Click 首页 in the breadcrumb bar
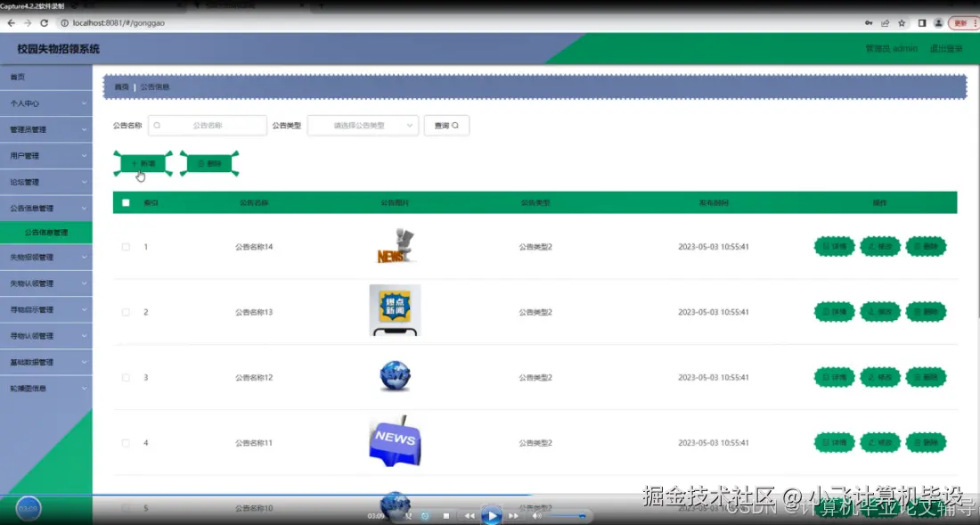This screenshot has height=525, width=980. coord(122,86)
